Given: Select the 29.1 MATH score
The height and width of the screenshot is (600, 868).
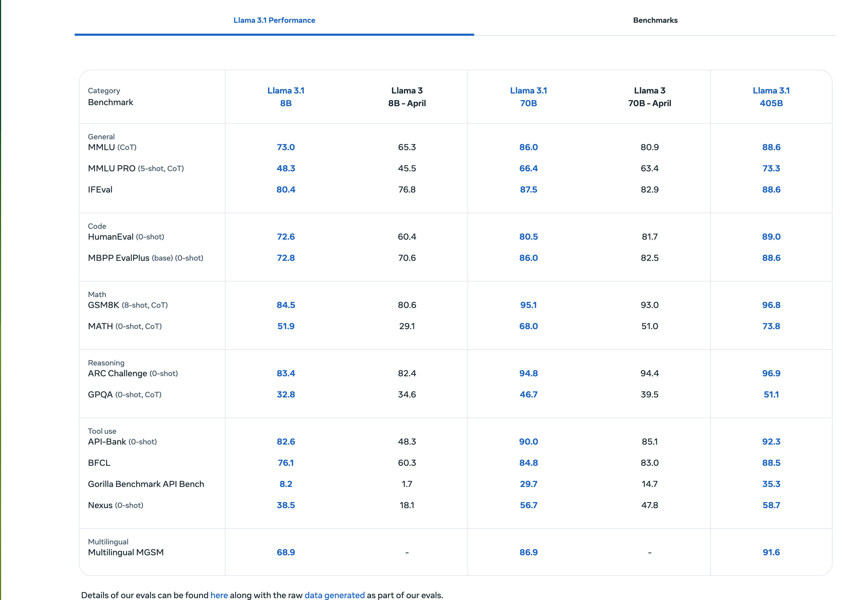Looking at the screenshot, I should [407, 326].
